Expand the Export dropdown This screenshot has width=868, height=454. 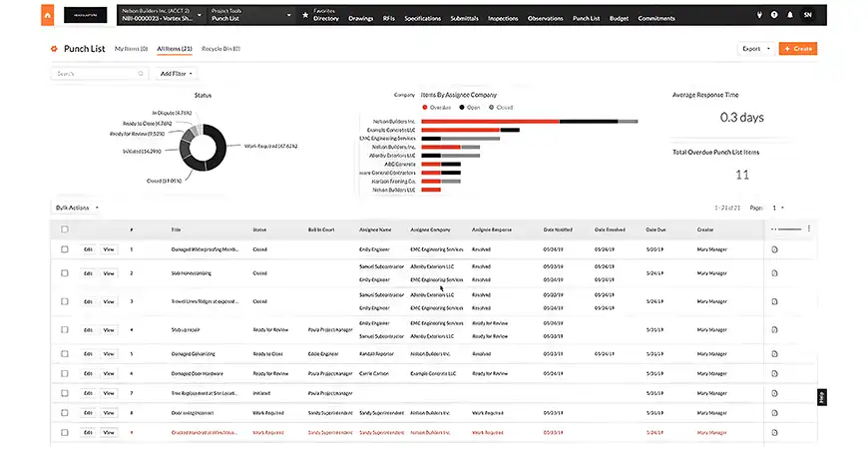pyautogui.click(x=754, y=48)
